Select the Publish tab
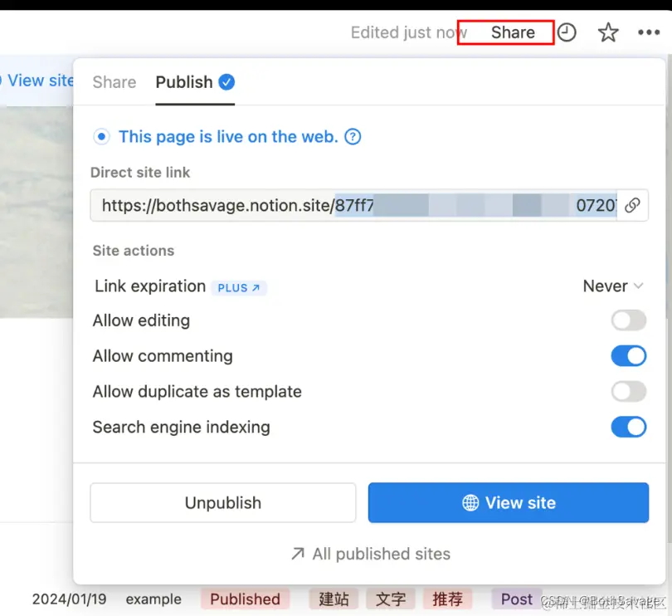The image size is (672, 616). click(x=195, y=82)
